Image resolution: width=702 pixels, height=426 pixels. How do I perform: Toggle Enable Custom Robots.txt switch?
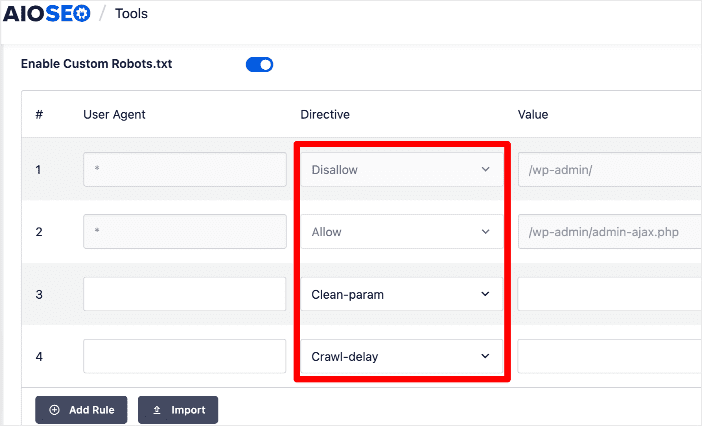click(259, 64)
